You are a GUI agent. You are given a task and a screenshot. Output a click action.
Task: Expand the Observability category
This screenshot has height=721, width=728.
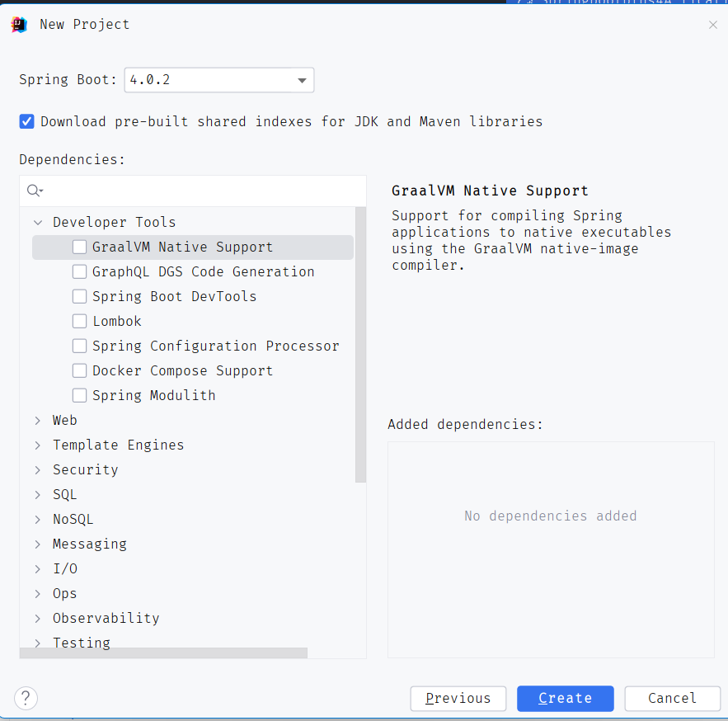[x=38, y=619]
